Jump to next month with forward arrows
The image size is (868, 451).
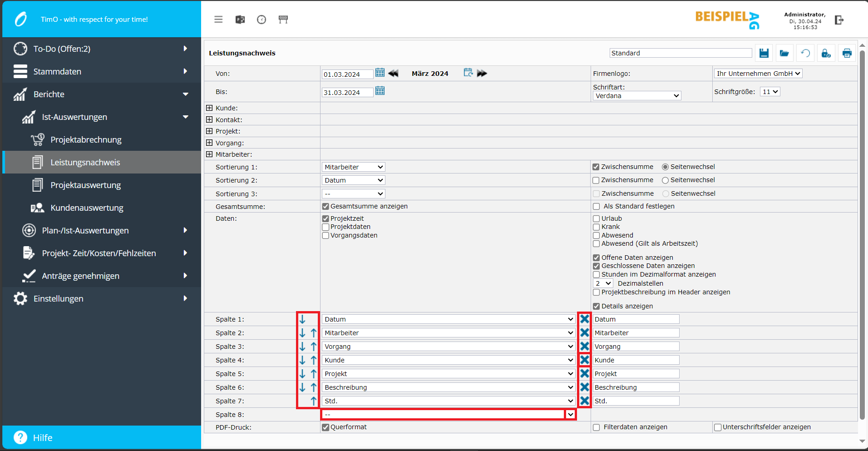[x=482, y=73]
